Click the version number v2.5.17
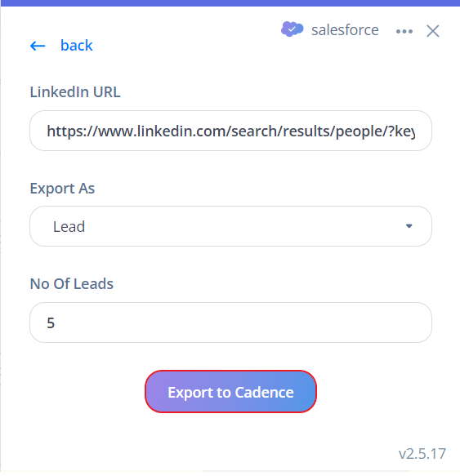The height and width of the screenshot is (476, 460). [422, 454]
